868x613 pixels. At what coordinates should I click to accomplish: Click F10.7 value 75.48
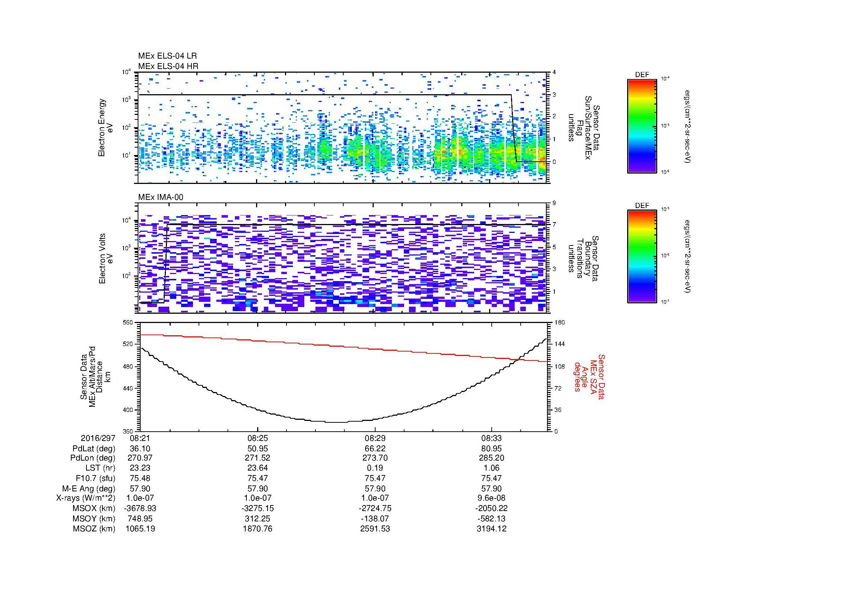[140, 478]
